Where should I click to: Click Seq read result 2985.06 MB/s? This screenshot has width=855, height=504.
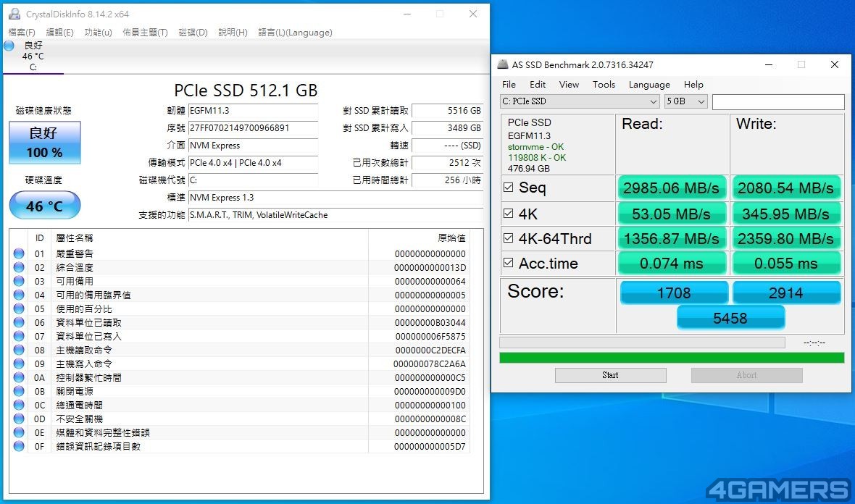(x=672, y=188)
